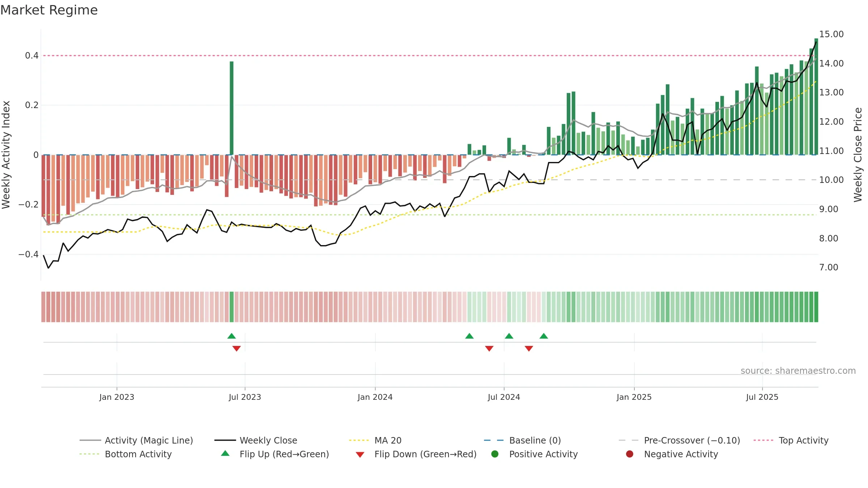Click the green cell in the red regime strip
The width and height of the screenshot is (868, 488).
[231, 307]
